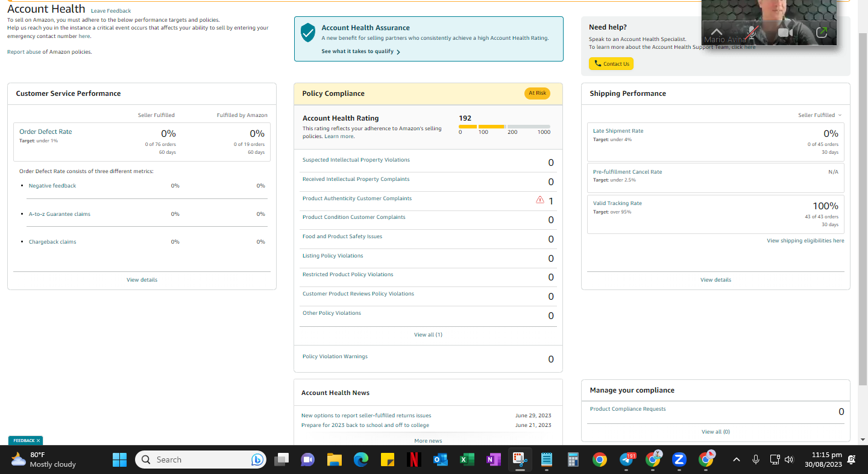Click the Account Health Rating progress bar
Viewport: 868px width, 474px height.
(x=505, y=127)
